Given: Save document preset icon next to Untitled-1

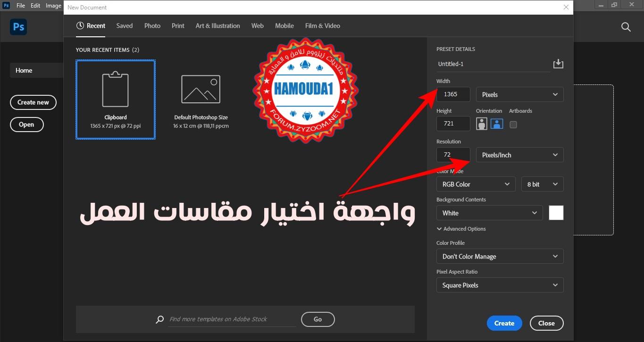Looking at the screenshot, I should [x=558, y=64].
